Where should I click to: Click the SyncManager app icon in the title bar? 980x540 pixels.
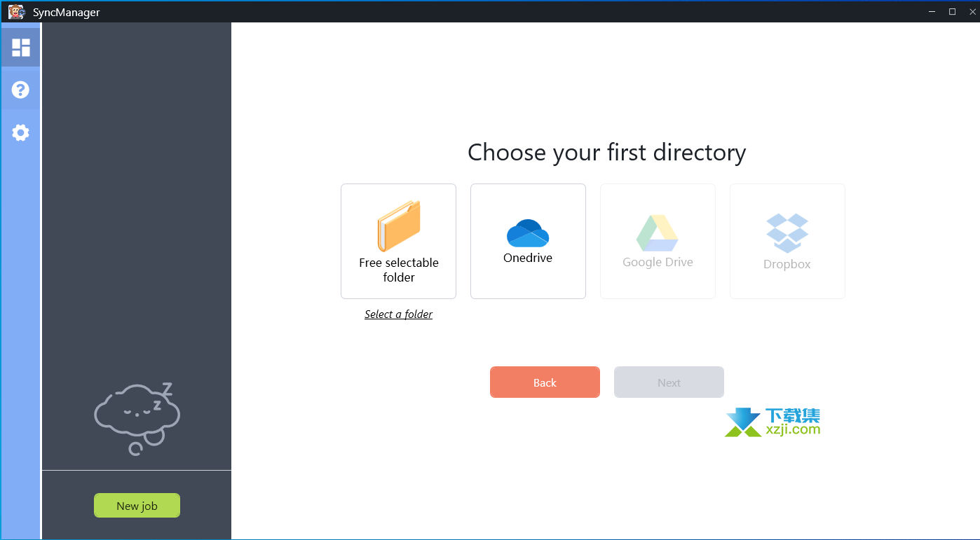[x=15, y=11]
